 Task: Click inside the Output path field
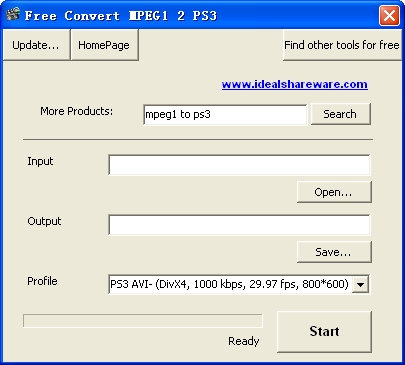pos(239,225)
